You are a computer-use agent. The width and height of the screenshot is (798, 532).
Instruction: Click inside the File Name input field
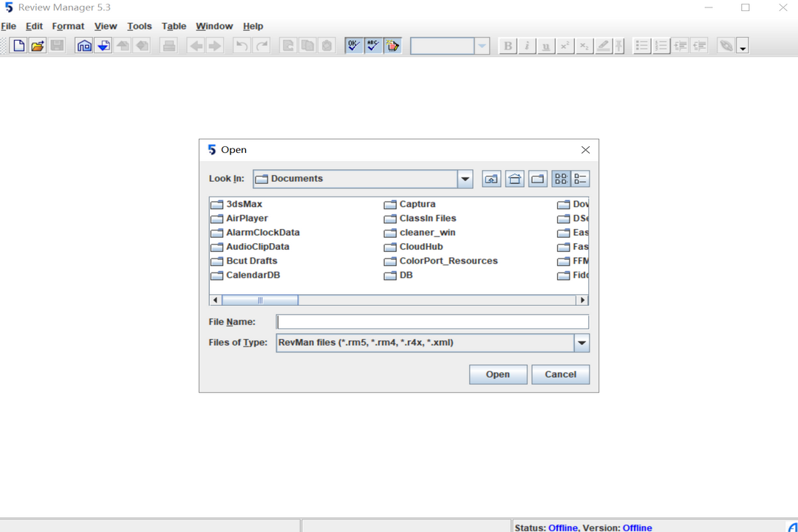coord(432,321)
